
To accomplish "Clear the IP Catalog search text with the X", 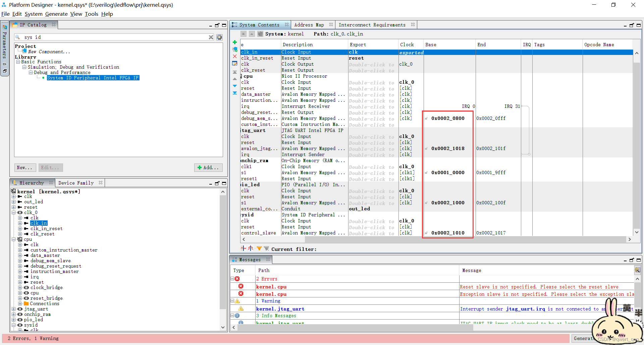I will pos(211,37).
